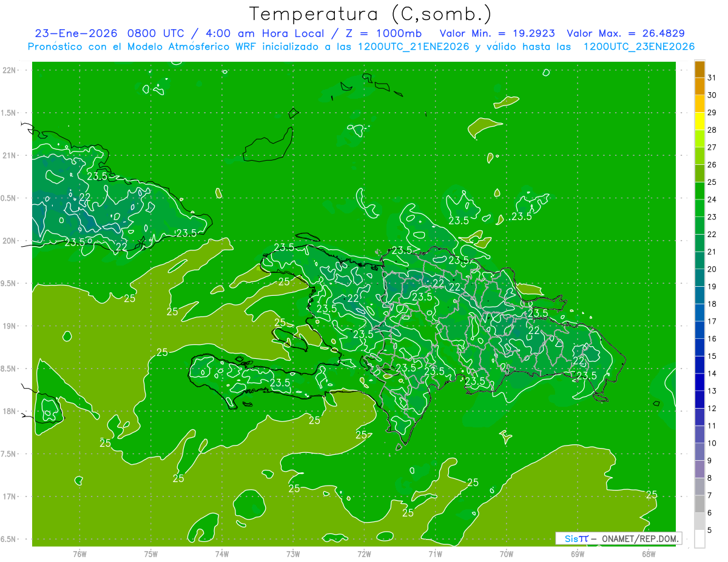The width and height of the screenshot is (728, 562).
Task: Click "Valor Min. = 19.2923" in header
Action: [497, 33]
